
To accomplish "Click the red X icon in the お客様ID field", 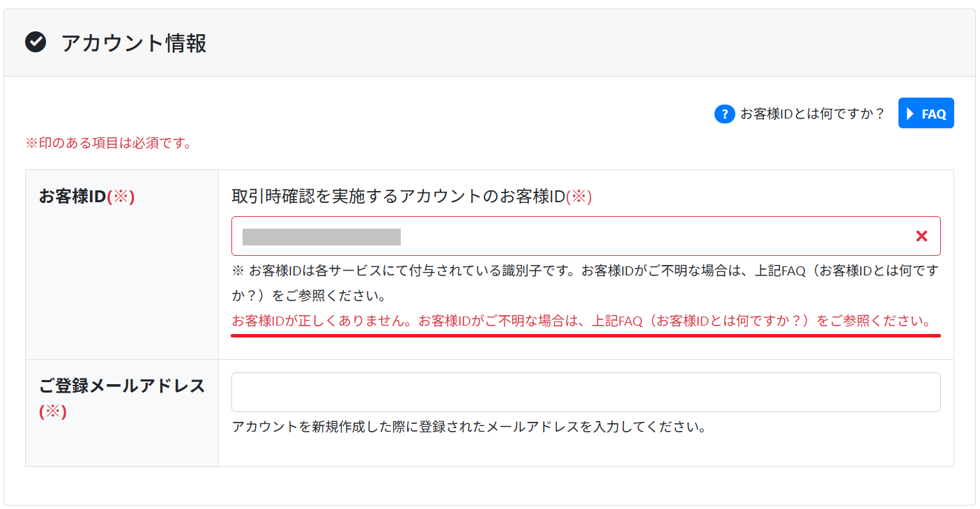I will (921, 236).
